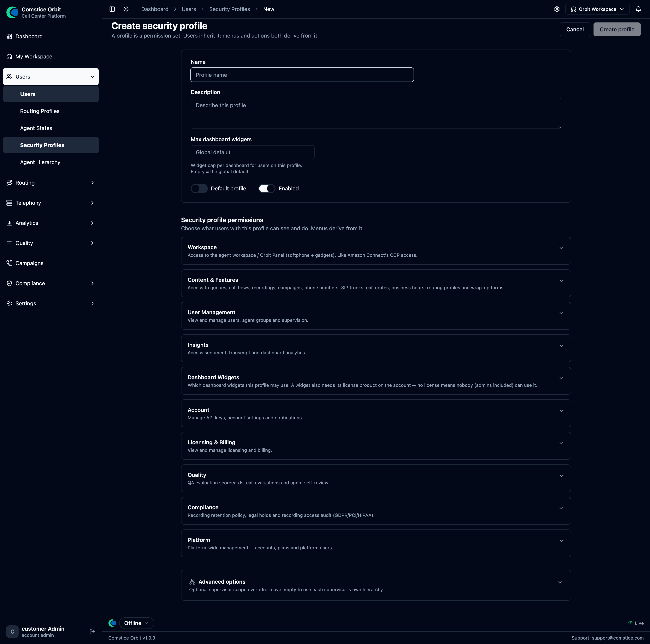
Task: Click the Comstice Orbit v1.0.0 version text
Action: tap(132, 638)
